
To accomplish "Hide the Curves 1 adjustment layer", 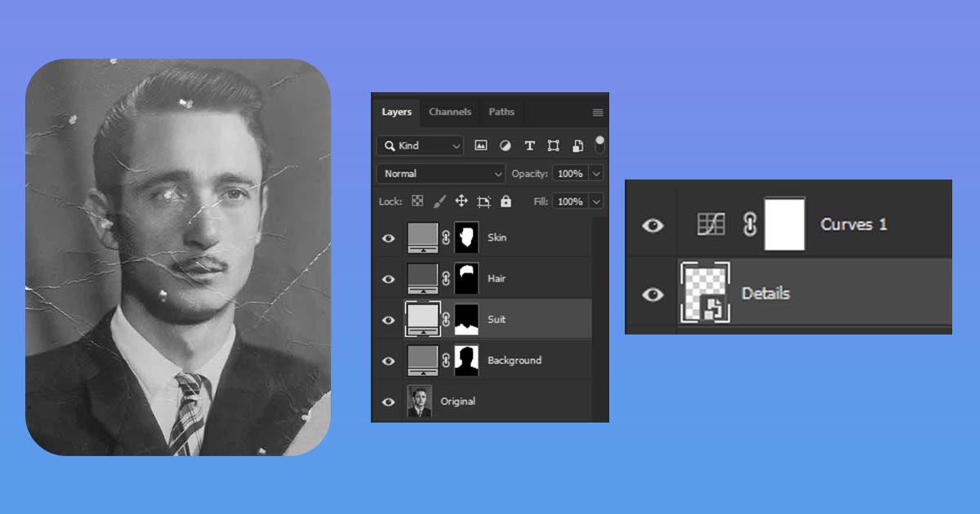I will click(651, 227).
